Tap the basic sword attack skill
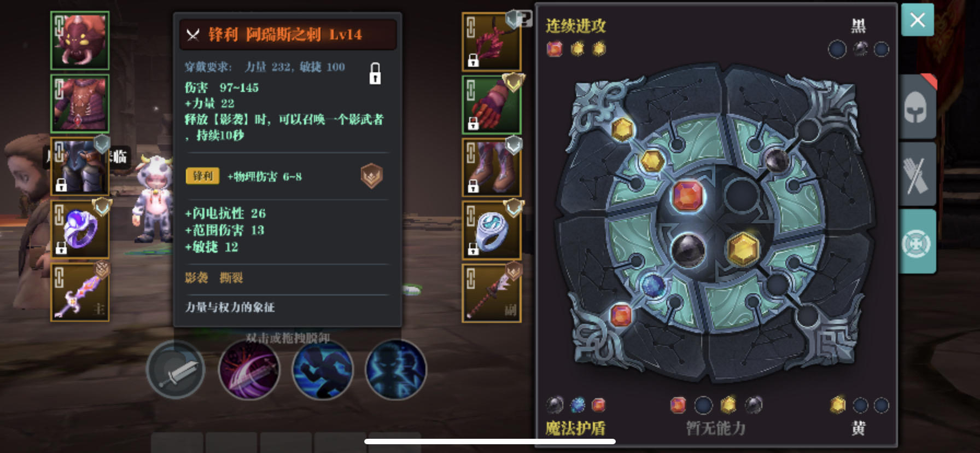 (x=176, y=370)
